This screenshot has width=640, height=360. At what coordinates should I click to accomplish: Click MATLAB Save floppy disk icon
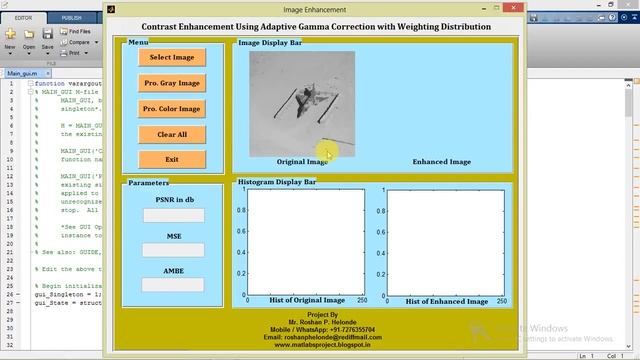pos(47,34)
